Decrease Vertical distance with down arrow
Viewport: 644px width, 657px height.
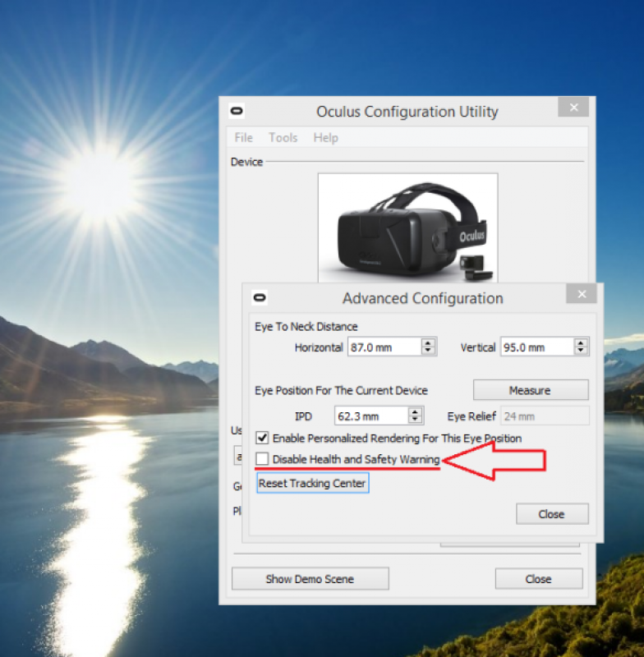coord(581,351)
